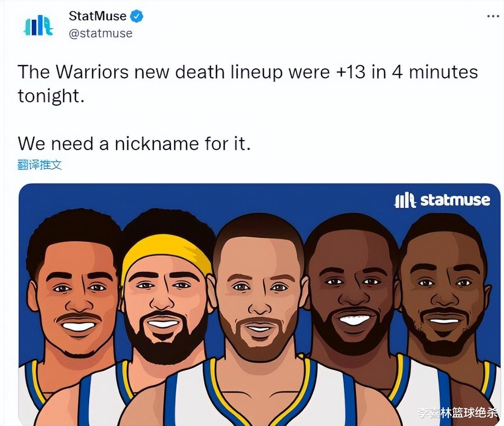The image size is (504, 426).
Task: Click the 翻译推文 translate tweet link
Action: 39,165
